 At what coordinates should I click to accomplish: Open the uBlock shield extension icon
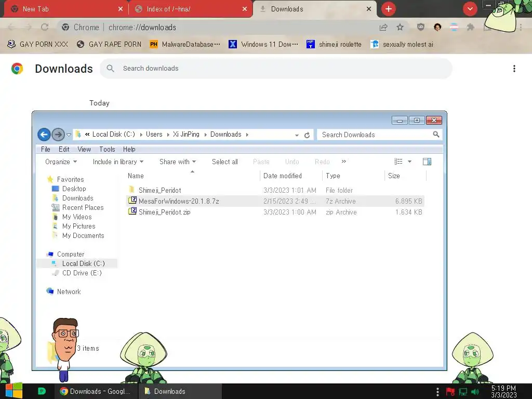(421, 27)
